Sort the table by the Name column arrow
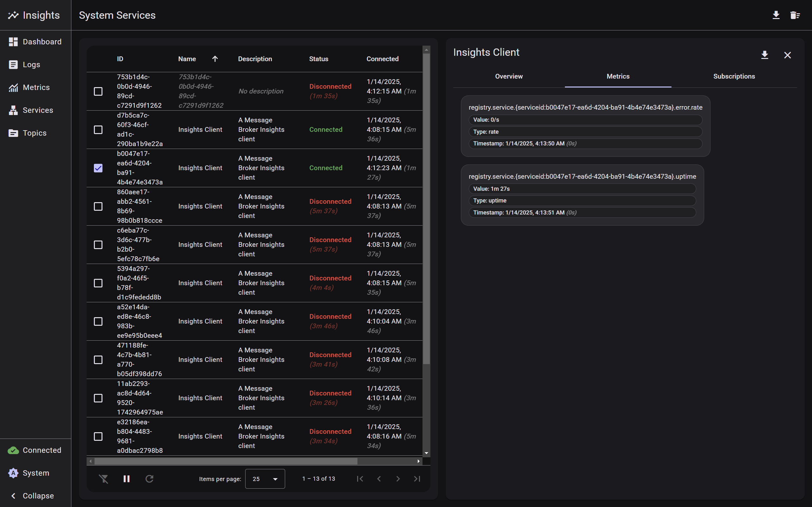Image resolution: width=812 pixels, height=507 pixels. (x=215, y=59)
